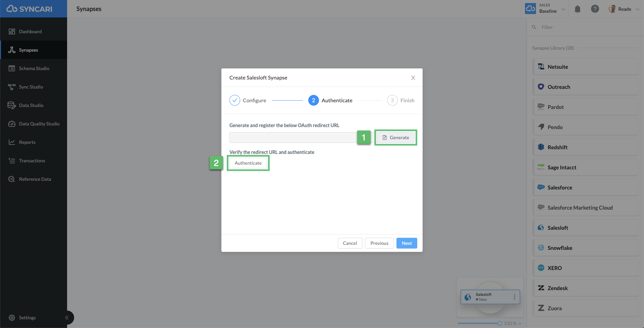Select Outreach connector icon
This screenshot has height=328, width=644.
541,87
